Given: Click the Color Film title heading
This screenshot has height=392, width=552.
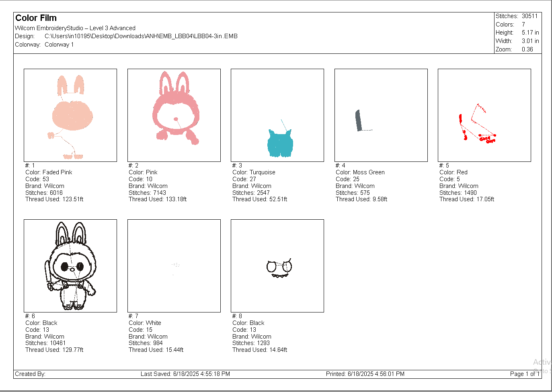Looking at the screenshot, I should (x=36, y=18).
